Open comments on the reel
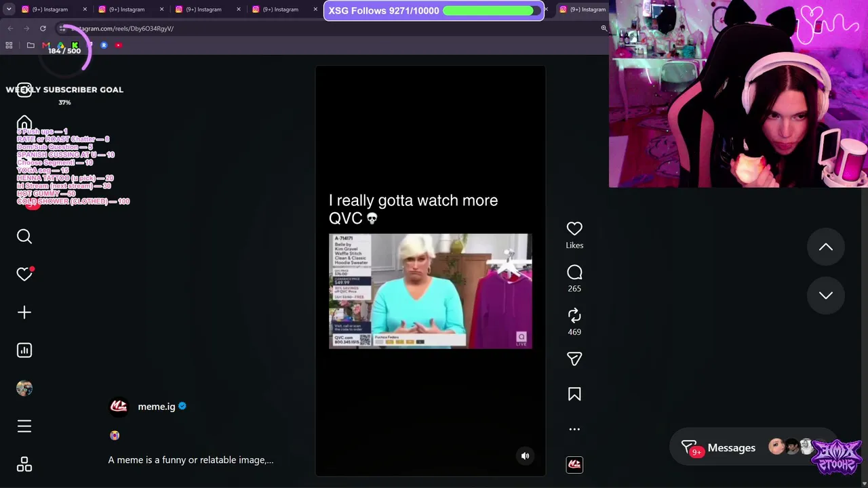Viewport: 868px width, 488px height. coord(574,272)
